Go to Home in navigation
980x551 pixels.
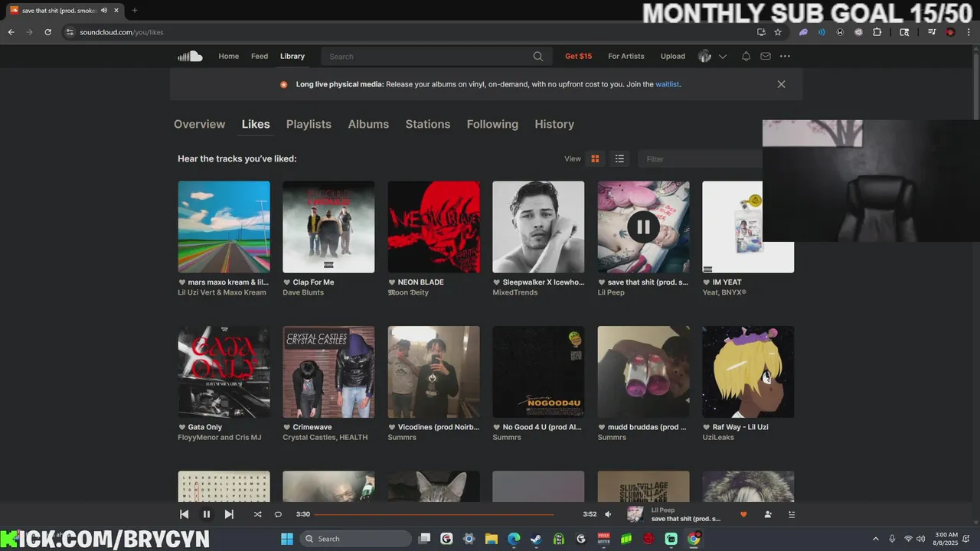click(x=229, y=57)
